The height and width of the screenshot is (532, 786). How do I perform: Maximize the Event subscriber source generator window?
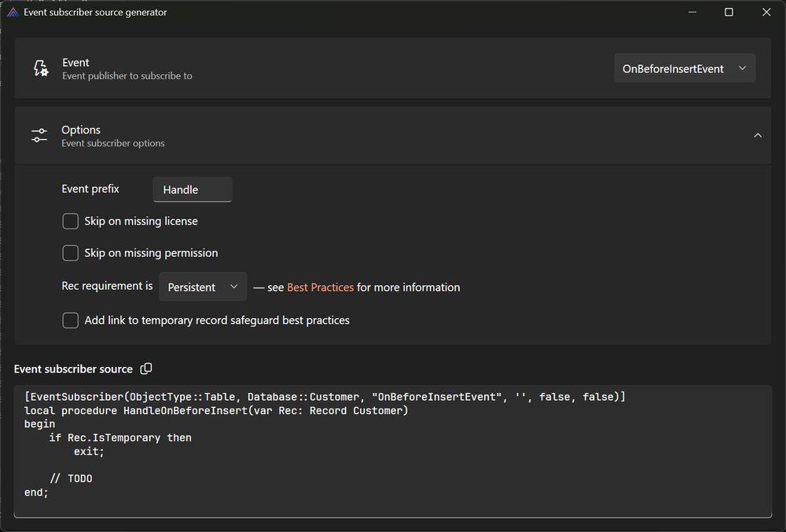coord(729,12)
